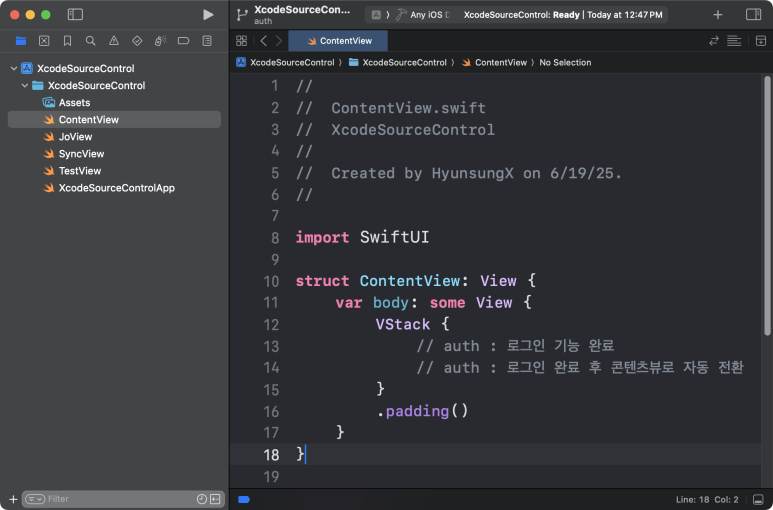Open the Source Control navigator
Image resolution: width=773 pixels, height=510 pixels.
point(44,41)
